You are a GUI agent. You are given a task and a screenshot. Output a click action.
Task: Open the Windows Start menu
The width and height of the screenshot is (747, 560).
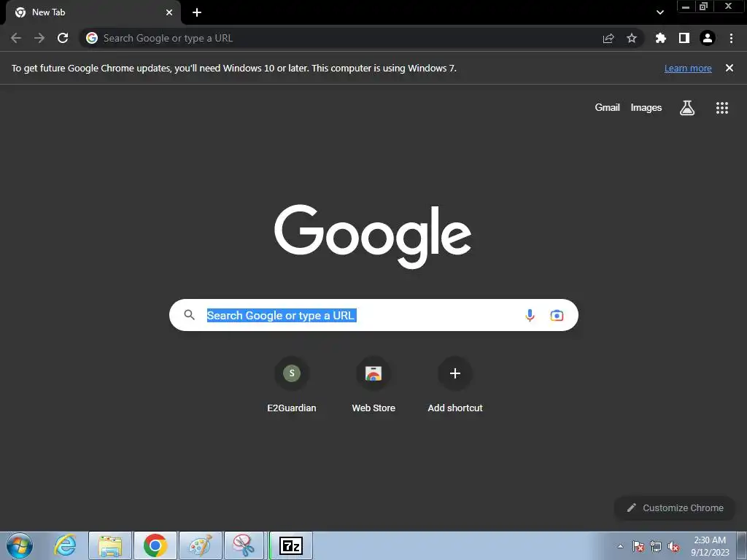click(x=20, y=545)
